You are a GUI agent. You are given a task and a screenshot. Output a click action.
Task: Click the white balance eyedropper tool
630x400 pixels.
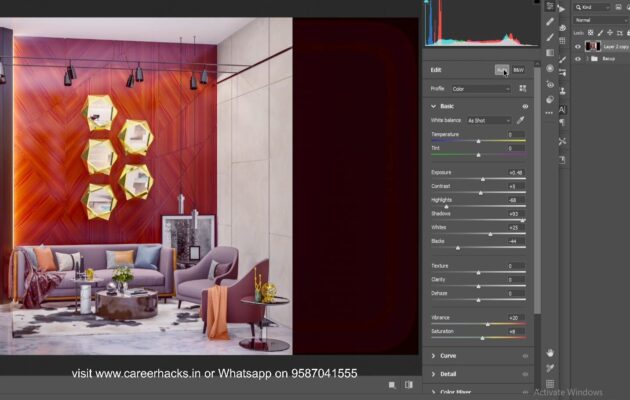(x=520, y=120)
